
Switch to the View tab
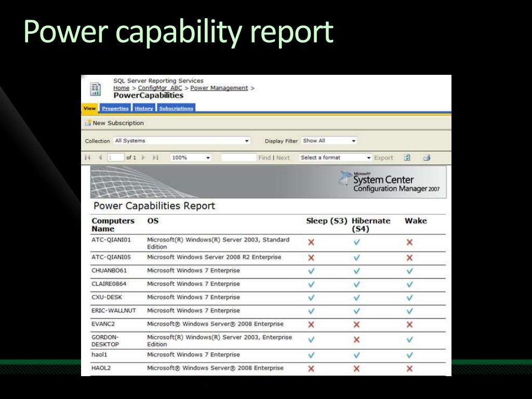pos(89,108)
